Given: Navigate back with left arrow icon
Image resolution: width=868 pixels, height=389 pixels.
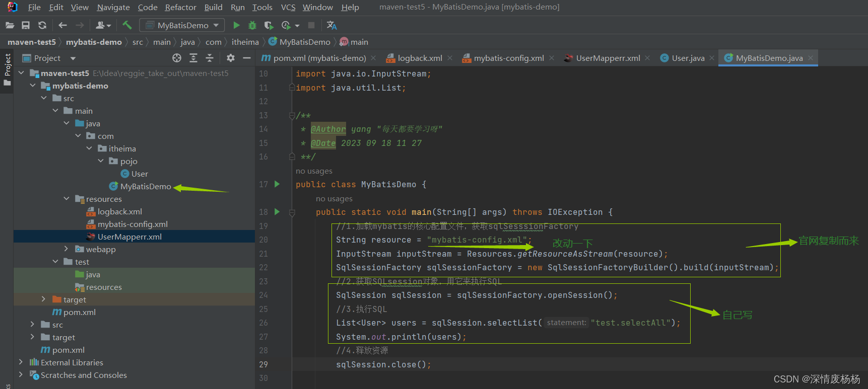Looking at the screenshot, I should [62, 25].
